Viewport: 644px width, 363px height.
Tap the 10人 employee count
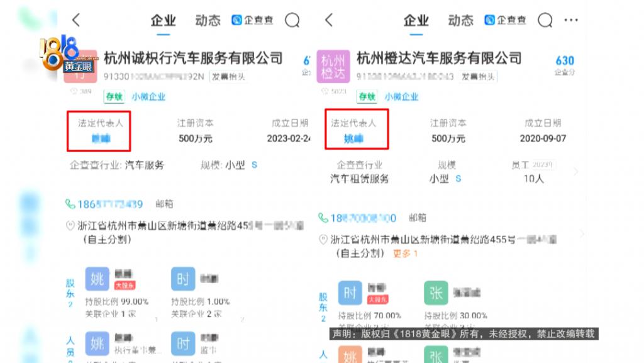pos(533,179)
